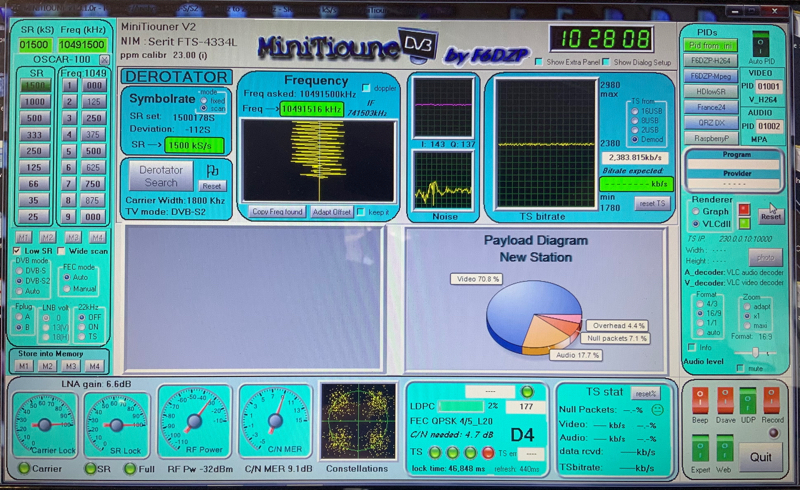The image size is (800, 490).
Task: Click the smiley face in TS stat
Action: click(x=658, y=409)
